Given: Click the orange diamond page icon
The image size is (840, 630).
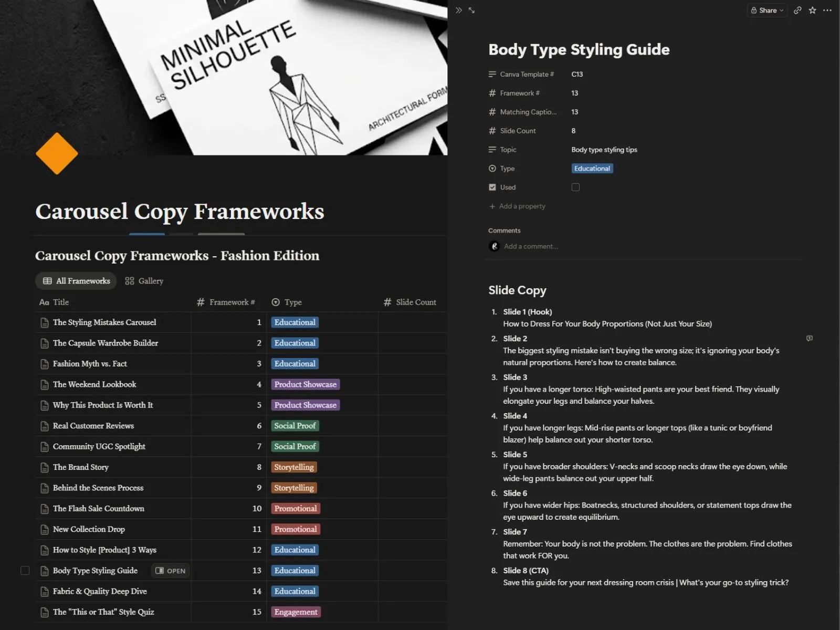Looking at the screenshot, I should tap(57, 153).
